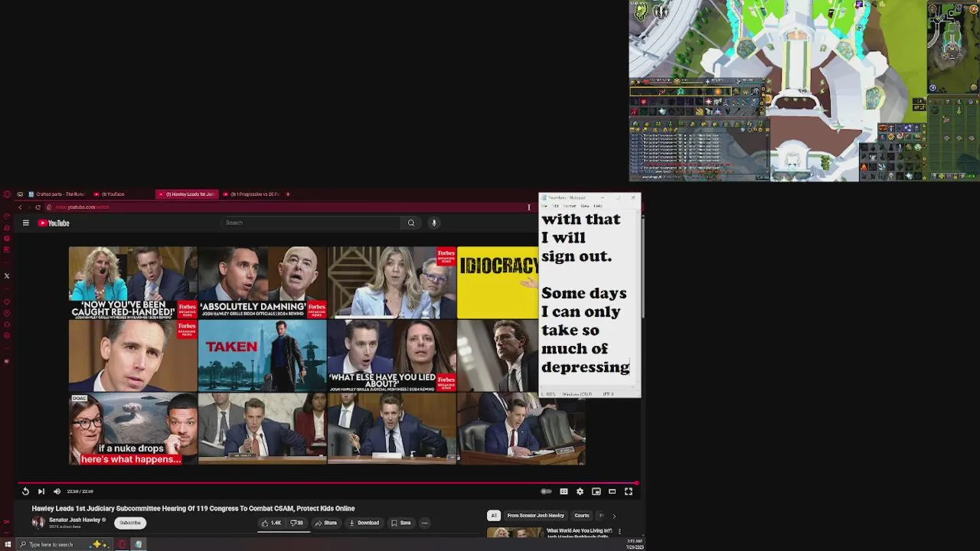Click the taskbar clock and date
Screen dimensions: 980x551
click(x=635, y=545)
